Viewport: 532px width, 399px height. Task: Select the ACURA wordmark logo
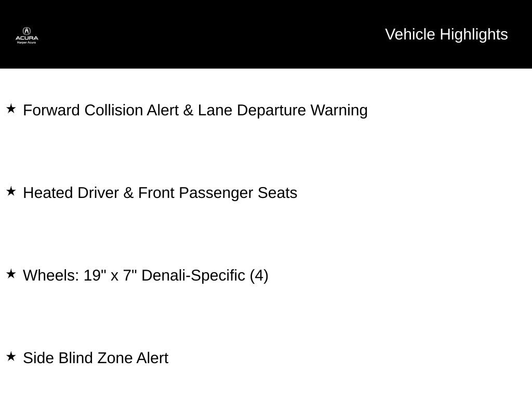click(x=27, y=38)
